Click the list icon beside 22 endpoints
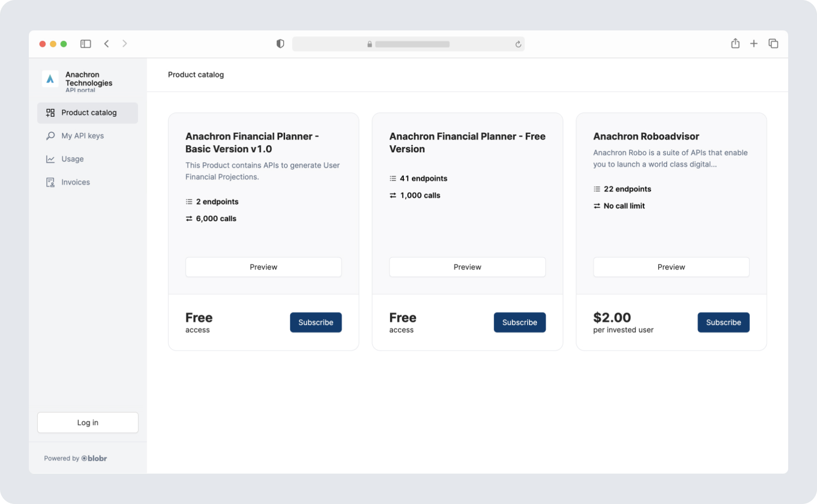 pyautogui.click(x=597, y=189)
